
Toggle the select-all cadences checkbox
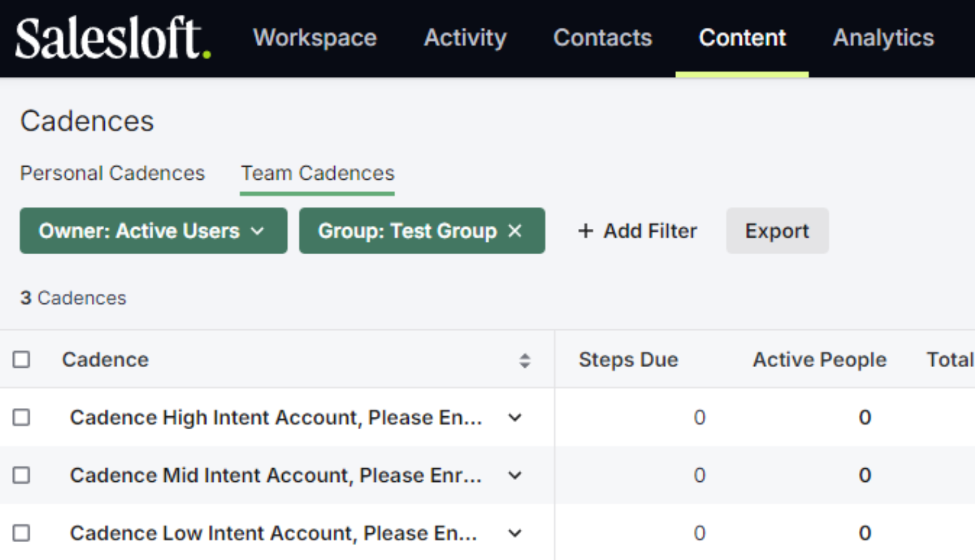pyautogui.click(x=22, y=360)
